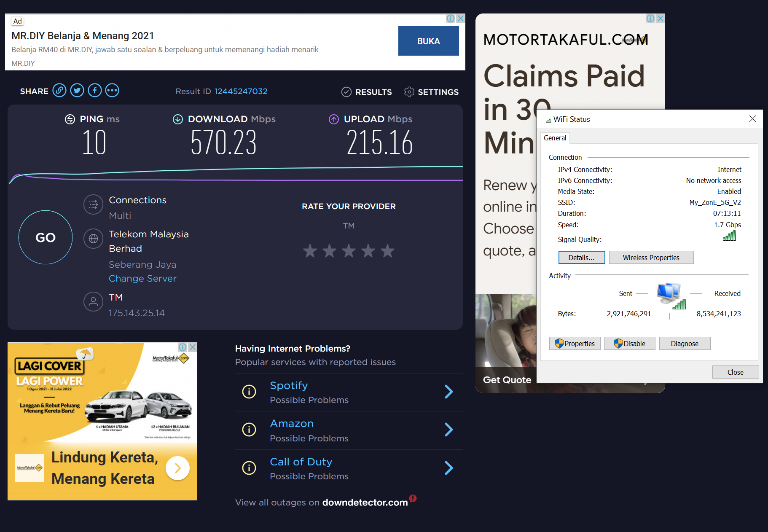The width and height of the screenshot is (768, 532).
Task: Close the MotorTakaful sidebar ad
Action: click(661, 19)
